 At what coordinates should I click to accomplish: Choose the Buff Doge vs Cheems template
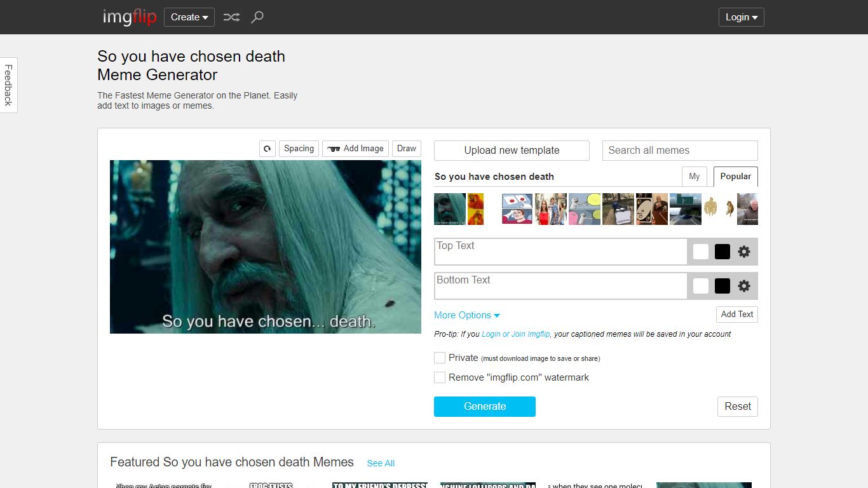tap(719, 209)
